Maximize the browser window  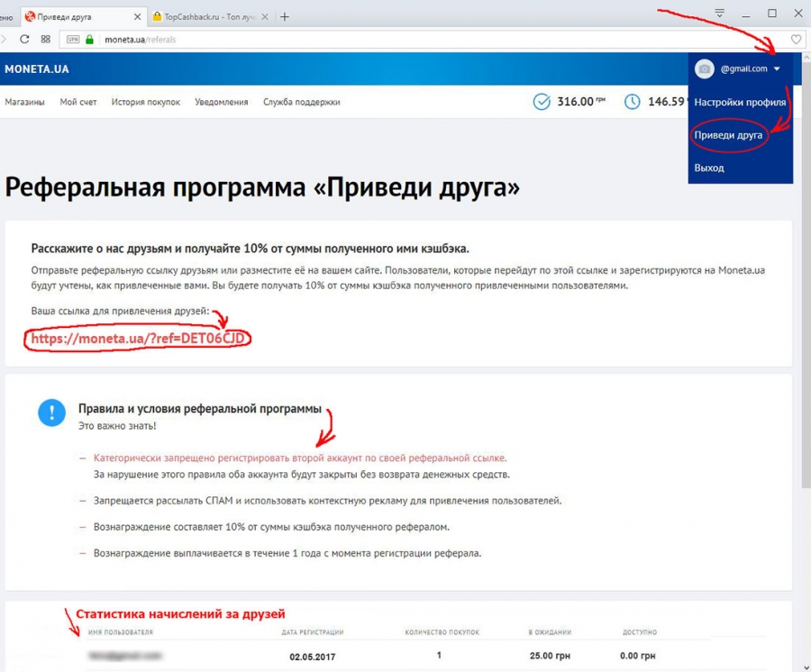772,14
